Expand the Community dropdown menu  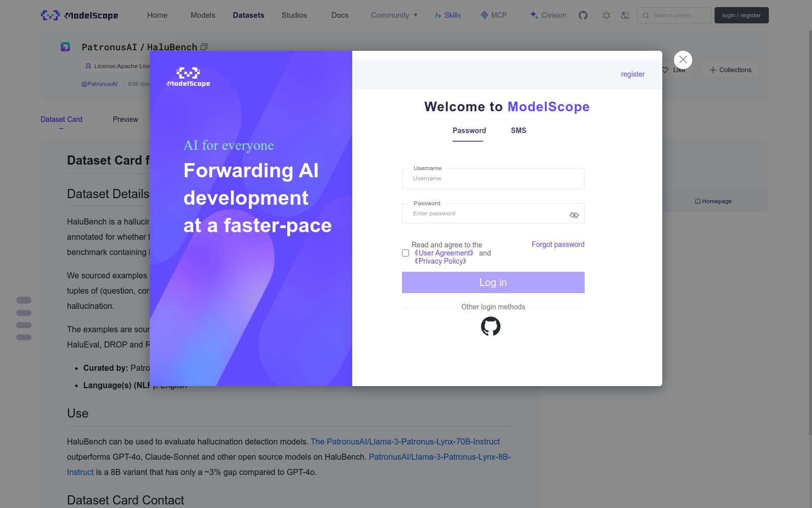(394, 15)
